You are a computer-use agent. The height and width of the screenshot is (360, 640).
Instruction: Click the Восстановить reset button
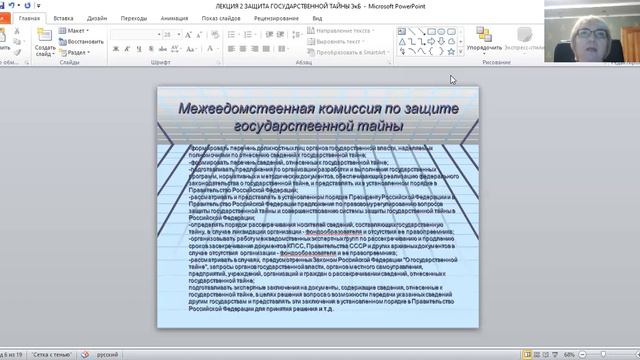(81, 42)
